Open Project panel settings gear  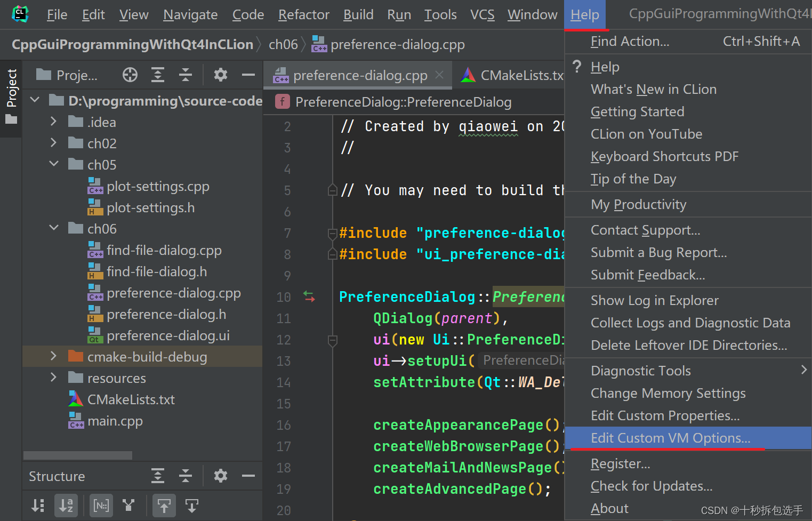[221, 75]
